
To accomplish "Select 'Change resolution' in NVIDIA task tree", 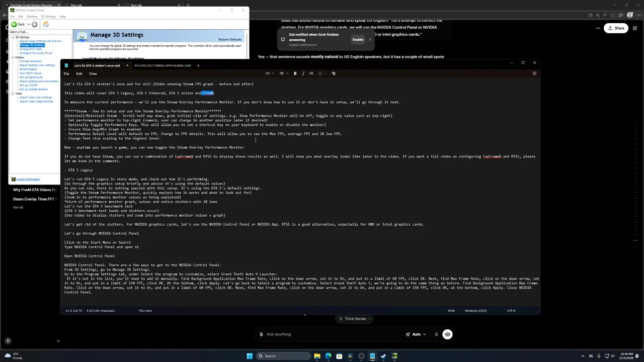I will pyautogui.click(x=31, y=61).
